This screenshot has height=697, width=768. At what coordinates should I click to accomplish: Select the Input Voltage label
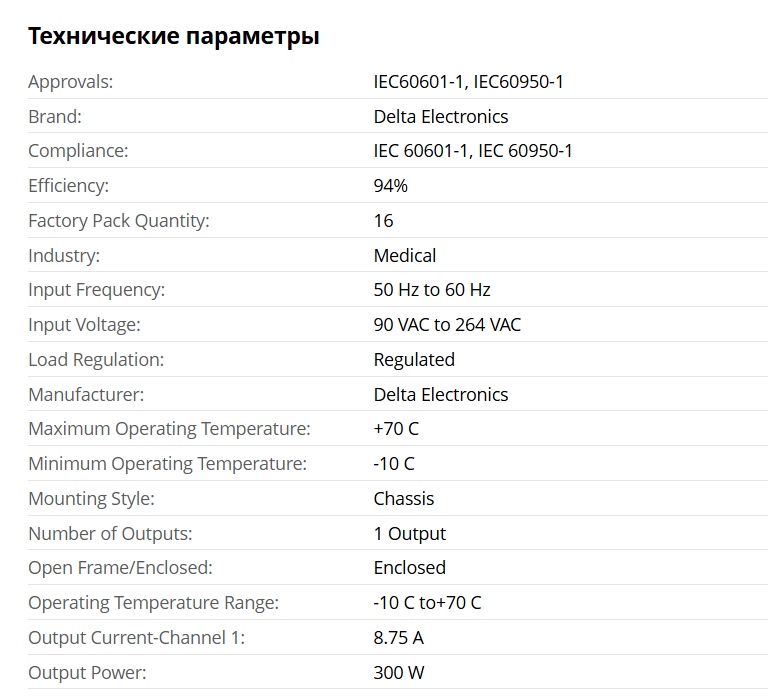(84, 325)
